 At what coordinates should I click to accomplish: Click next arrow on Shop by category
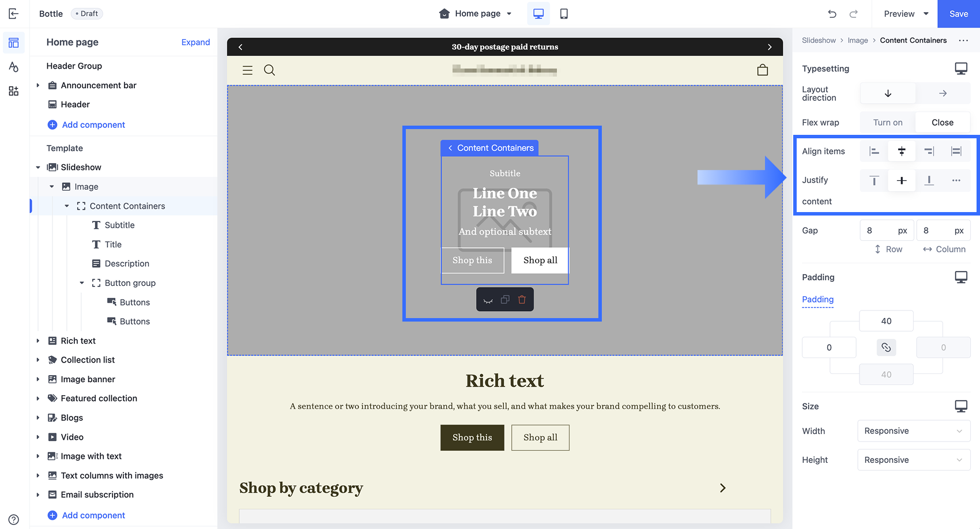click(723, 488)
